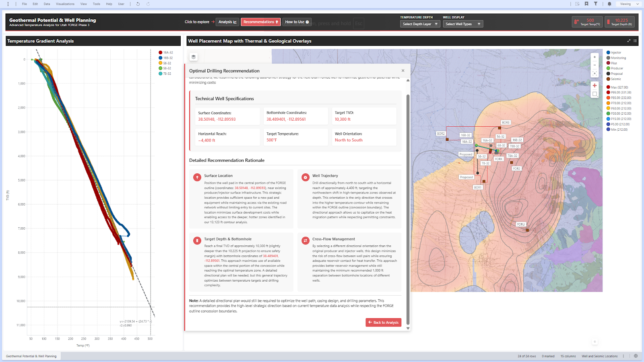The height and width of the screenshot is (362, 644).
Task: Click the FORU seismic label on map
Action: (521, 224)
